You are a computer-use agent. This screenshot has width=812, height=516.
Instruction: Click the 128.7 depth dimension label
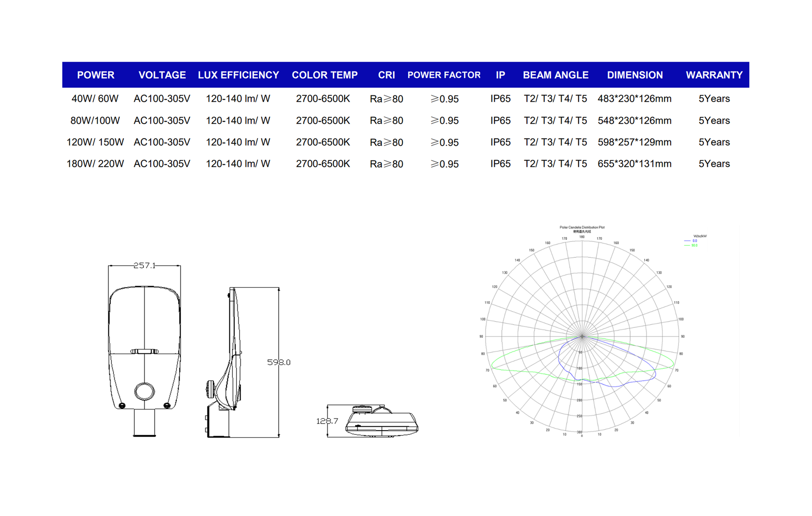click(x=327, y=421)
